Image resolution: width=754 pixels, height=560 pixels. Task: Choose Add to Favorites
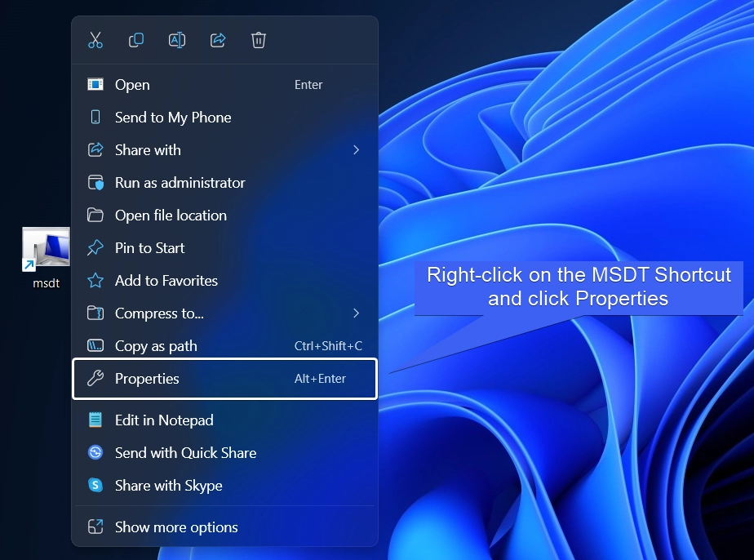224,281
